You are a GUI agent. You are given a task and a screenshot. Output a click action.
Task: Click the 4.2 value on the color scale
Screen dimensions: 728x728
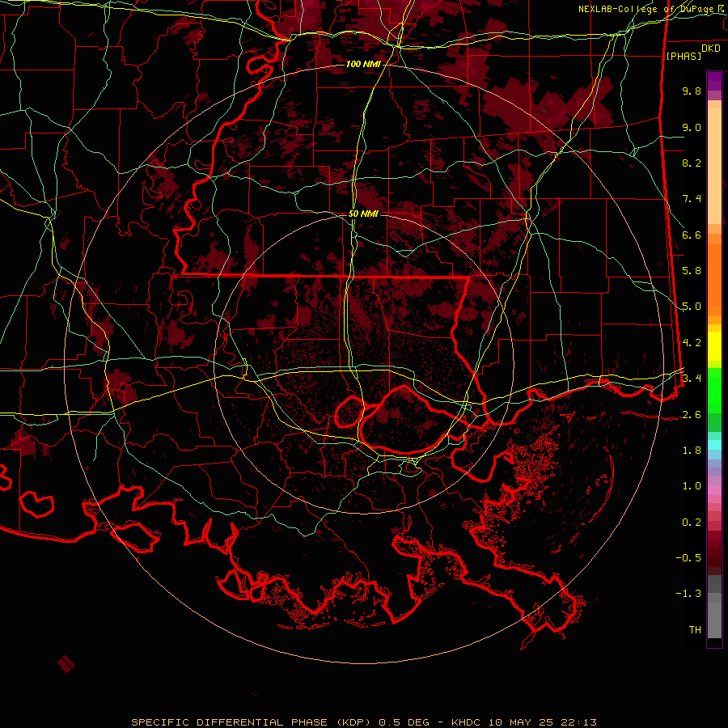click(x=692, y=343)
